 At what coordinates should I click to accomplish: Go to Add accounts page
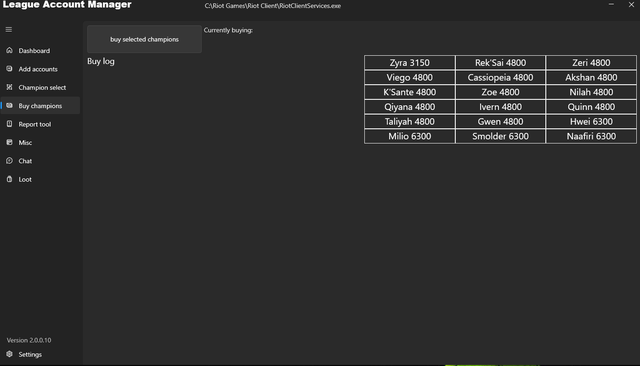pyautogui.click(x=40, y=69)
